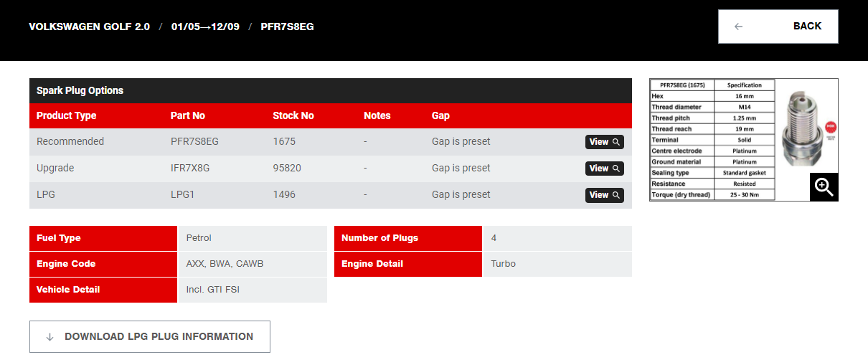View the LPG1 plug details
868x360 pixels.
pyautogui.click(x=604, y=195)
